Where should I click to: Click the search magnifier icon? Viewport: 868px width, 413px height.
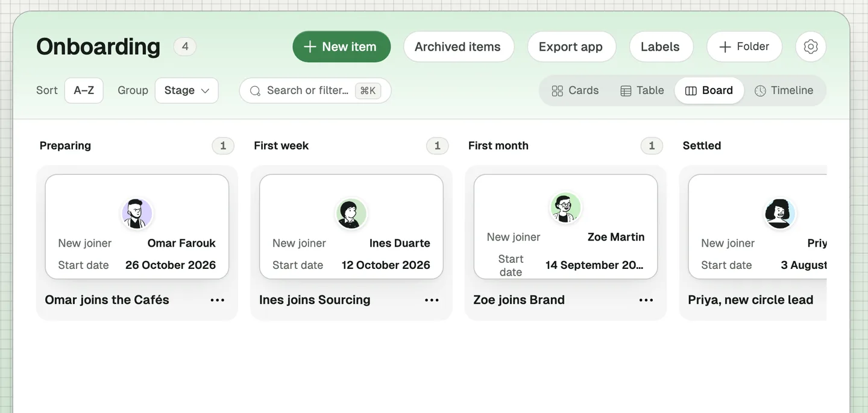click(x=255, y=90)
